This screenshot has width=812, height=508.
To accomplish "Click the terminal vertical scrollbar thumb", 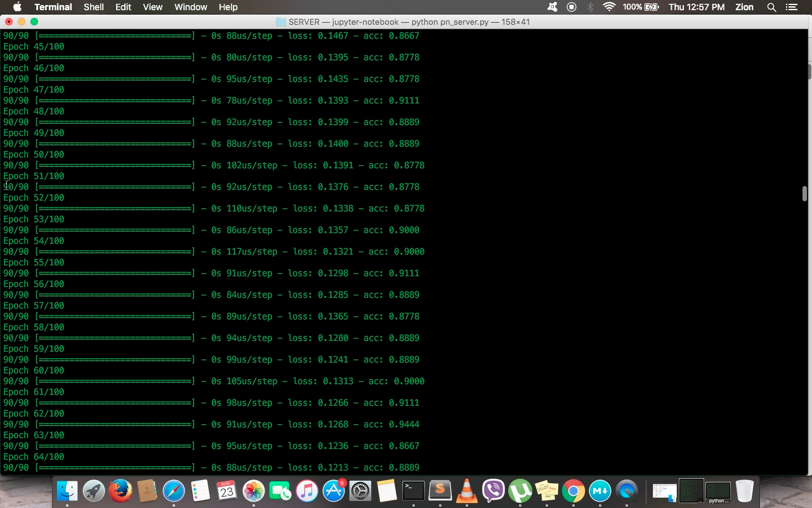I will point(804,193).
